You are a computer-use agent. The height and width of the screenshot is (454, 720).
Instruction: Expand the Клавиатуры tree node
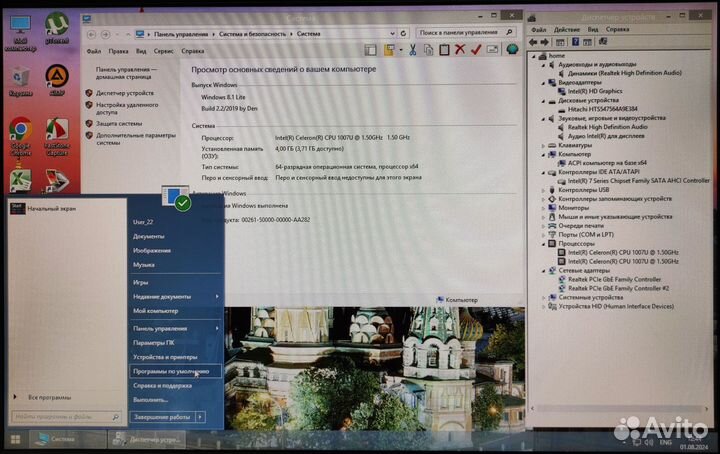[543, 146]
